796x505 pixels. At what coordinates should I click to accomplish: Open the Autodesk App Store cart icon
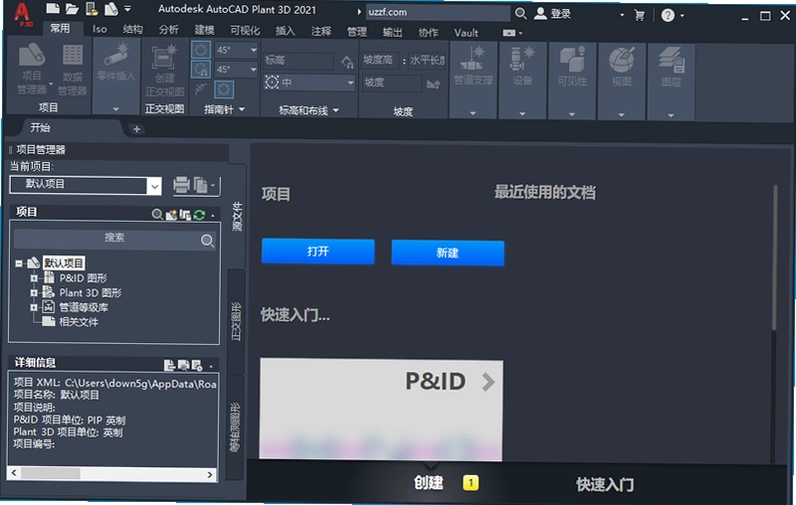(639, 15)
